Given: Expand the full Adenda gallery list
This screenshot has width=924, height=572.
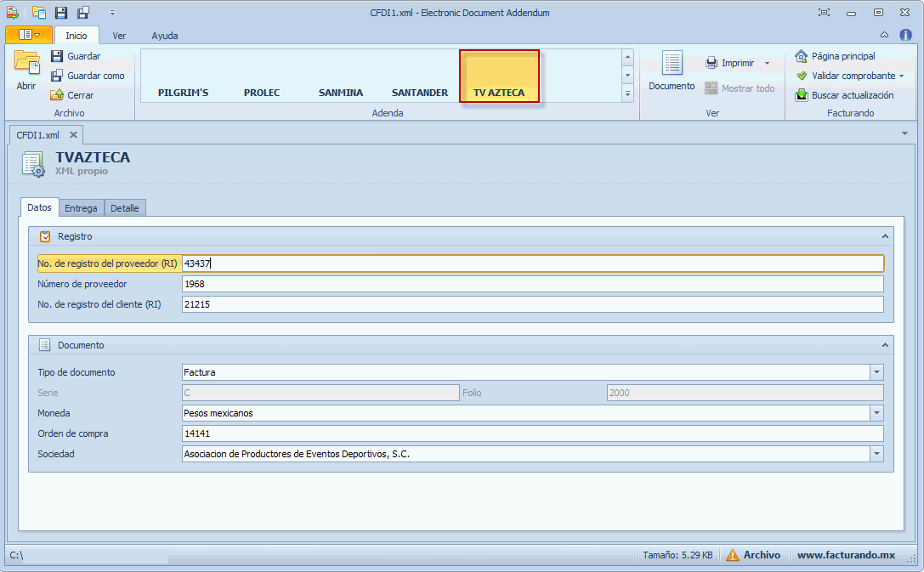Looking at the screenshot, I should coord(627,93).
